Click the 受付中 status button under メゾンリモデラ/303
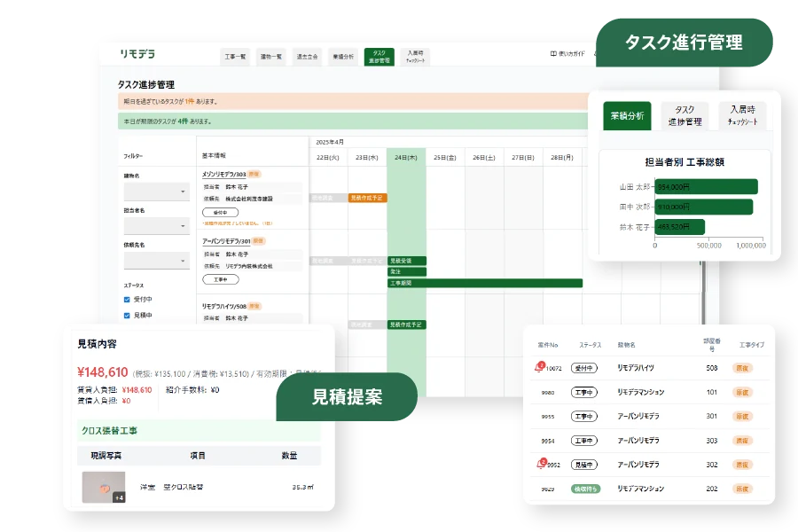Viewport: 798px width, 532px height. coord(221,212)
